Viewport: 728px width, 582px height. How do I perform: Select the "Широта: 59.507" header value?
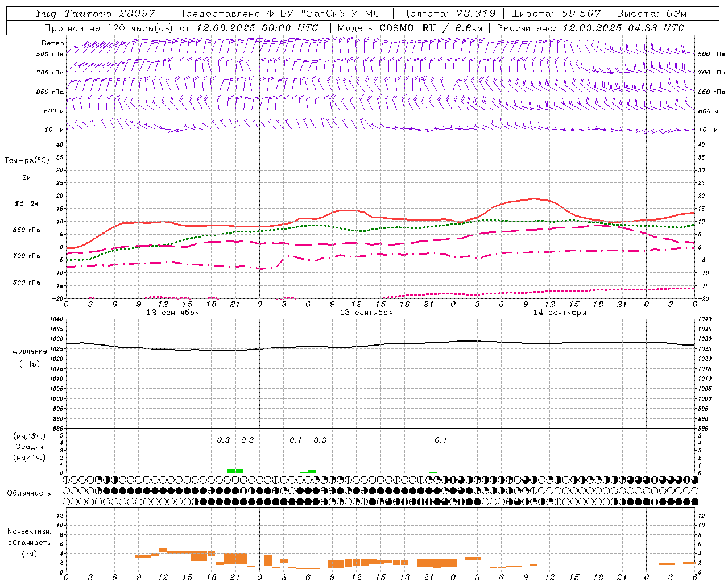point(556,14)
